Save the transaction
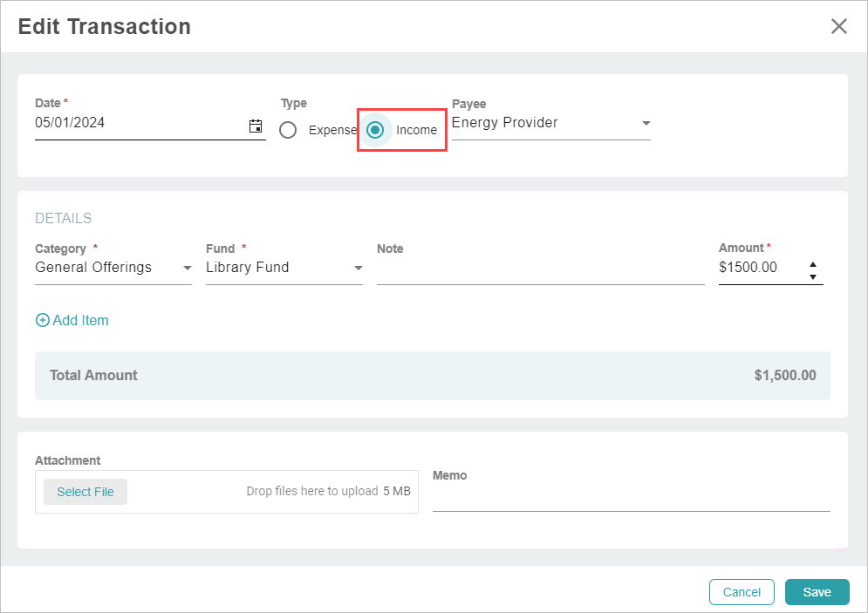Image resolution: width=868 pixels, height=613 pixels. click(817, 592)
